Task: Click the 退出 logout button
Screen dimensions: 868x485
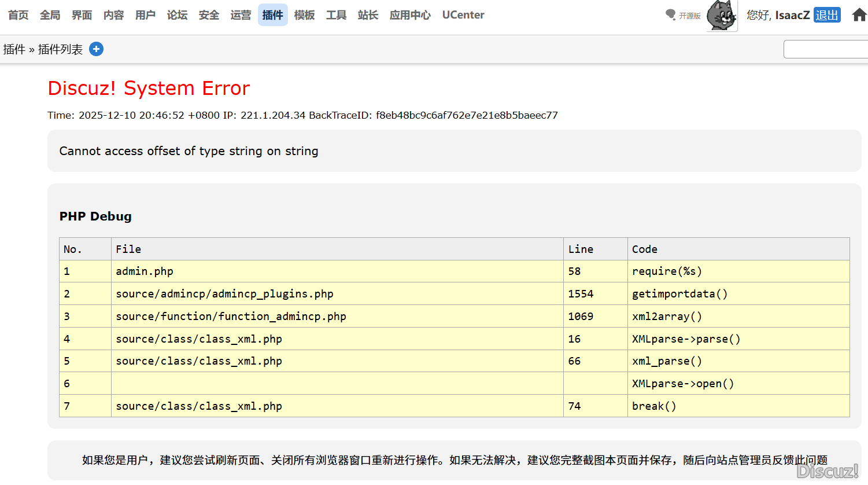Action: click(x=826, y=15)
